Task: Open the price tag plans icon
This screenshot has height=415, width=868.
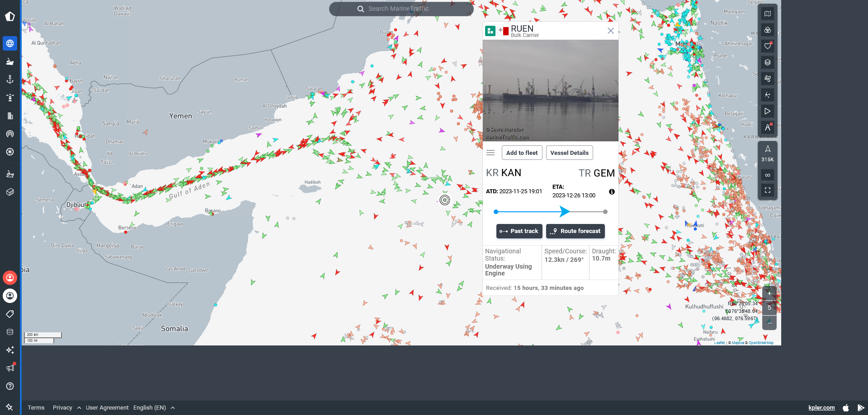Action: (10, 314)
